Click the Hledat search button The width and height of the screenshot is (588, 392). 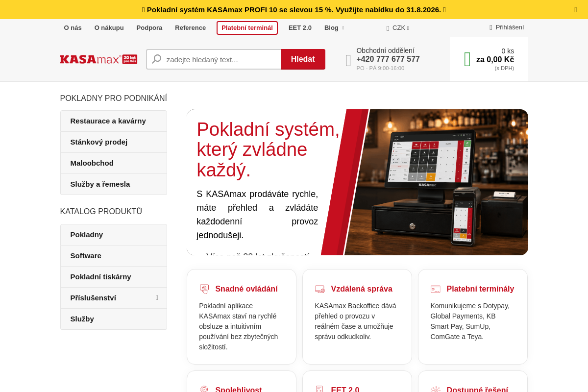pos(303,59)
